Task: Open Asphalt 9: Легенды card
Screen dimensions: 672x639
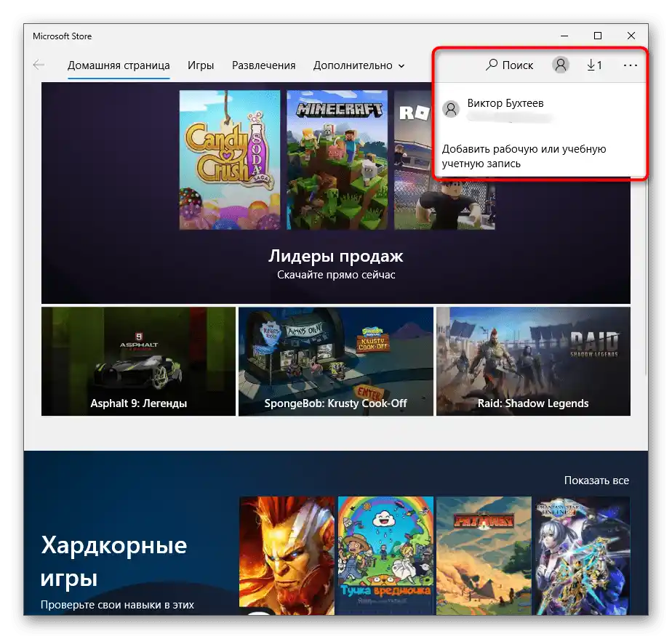Action: pyautogui.click(x=138, y=361)
